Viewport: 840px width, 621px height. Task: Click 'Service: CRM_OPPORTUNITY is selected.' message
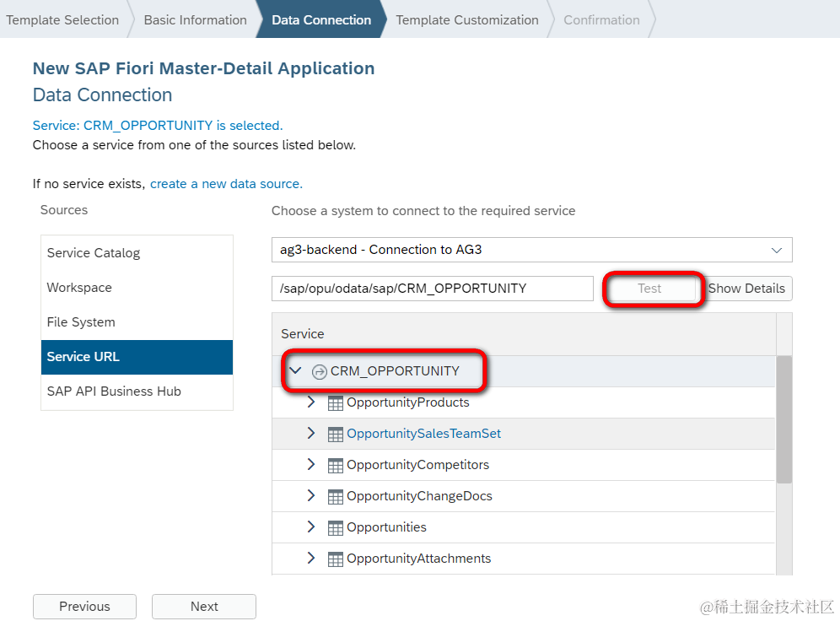click(x=158, y=126)
